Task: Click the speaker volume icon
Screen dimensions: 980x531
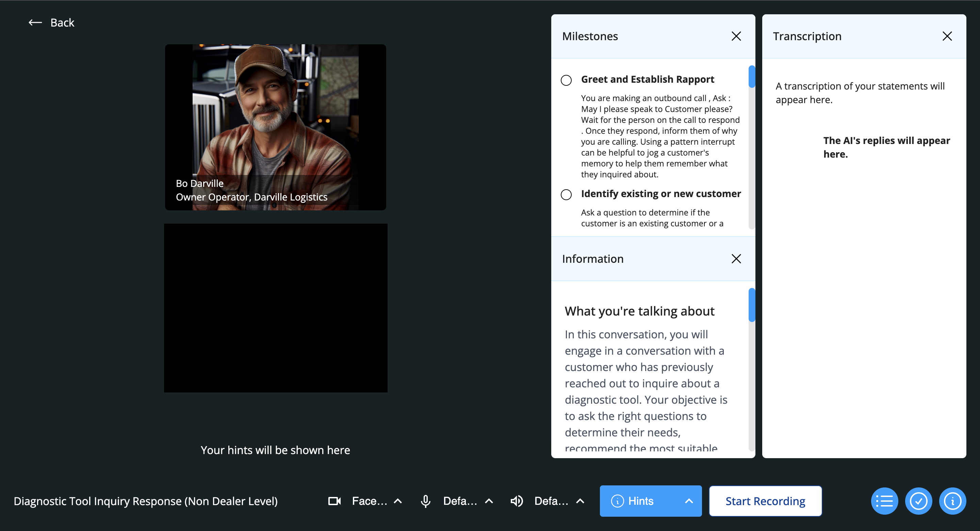Action: click(517, 501)
